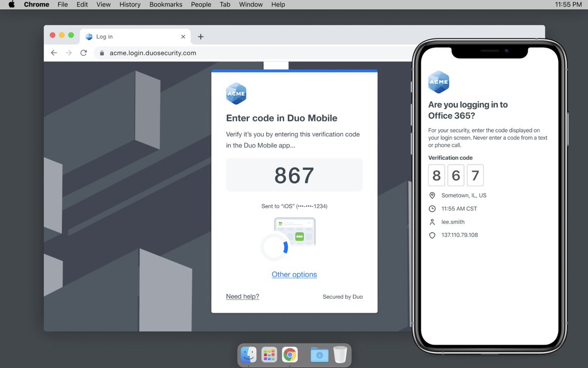Viewport: 588px width, 368px height.
Task: Open Finder from the dock
Action: tap(249, 354)
